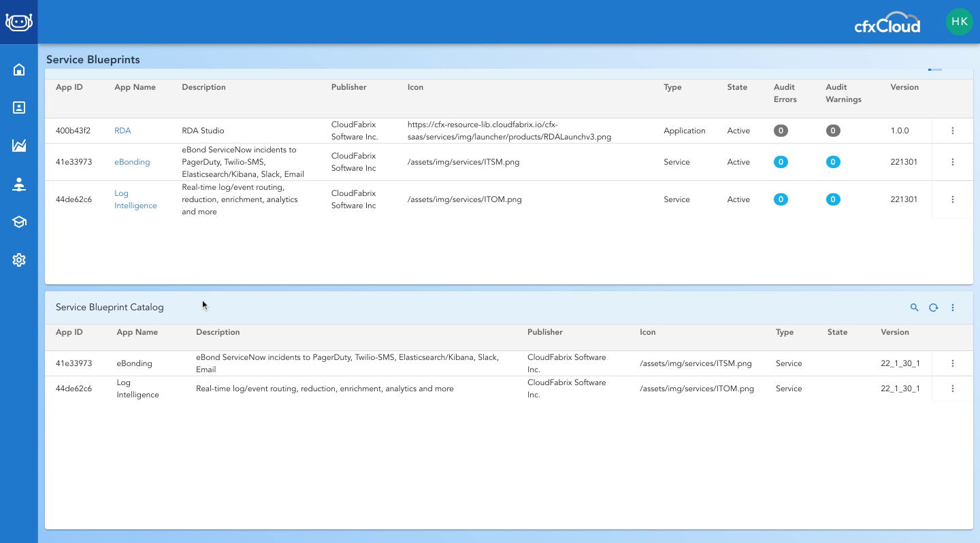Viewport: 980px width, 543px height.
Task: Click eBonding name in catalog table
Action: click(134, 363)
